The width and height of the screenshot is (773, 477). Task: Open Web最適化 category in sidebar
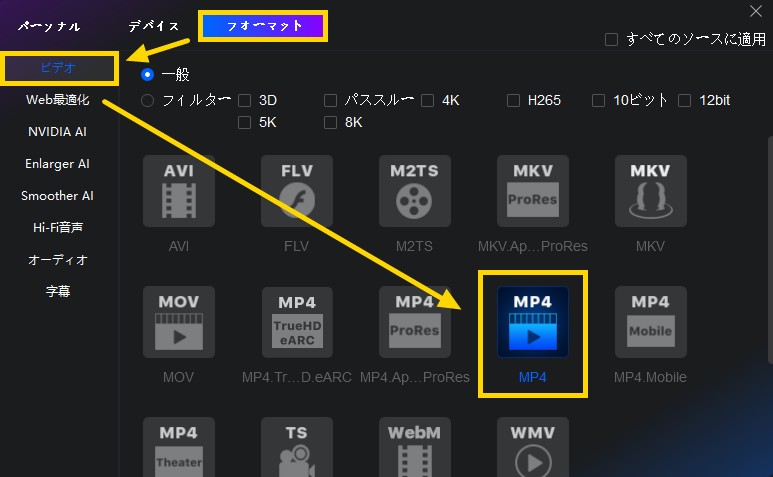coord(58,100)
